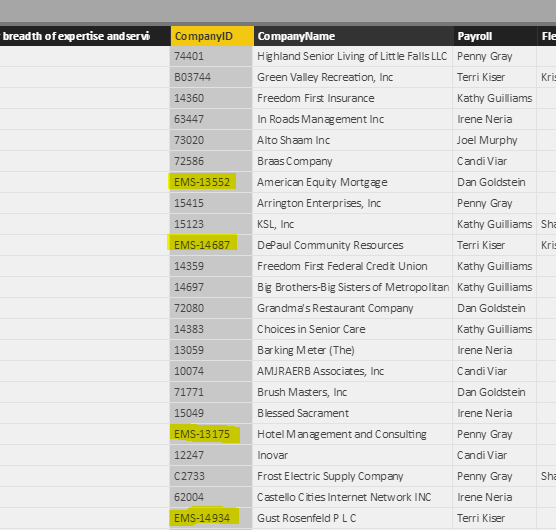Select American Equity Mortgage cell

(x=352, y=182)
